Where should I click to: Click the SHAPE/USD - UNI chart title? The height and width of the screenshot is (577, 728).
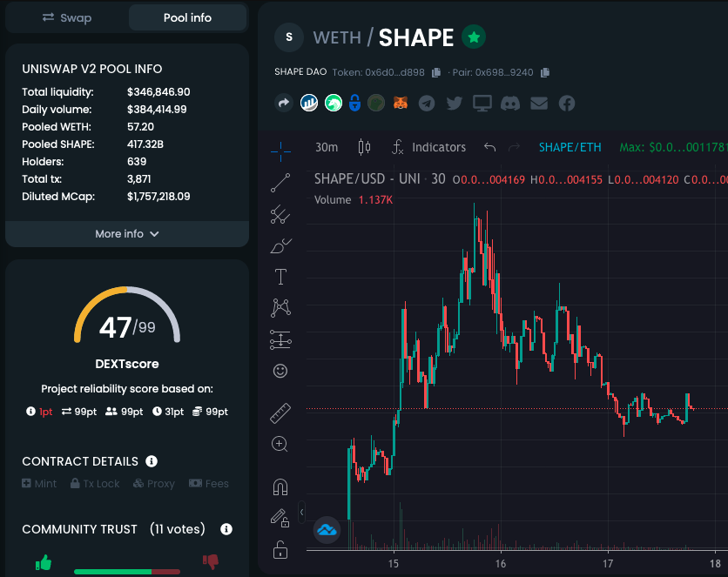coord(380,179)
